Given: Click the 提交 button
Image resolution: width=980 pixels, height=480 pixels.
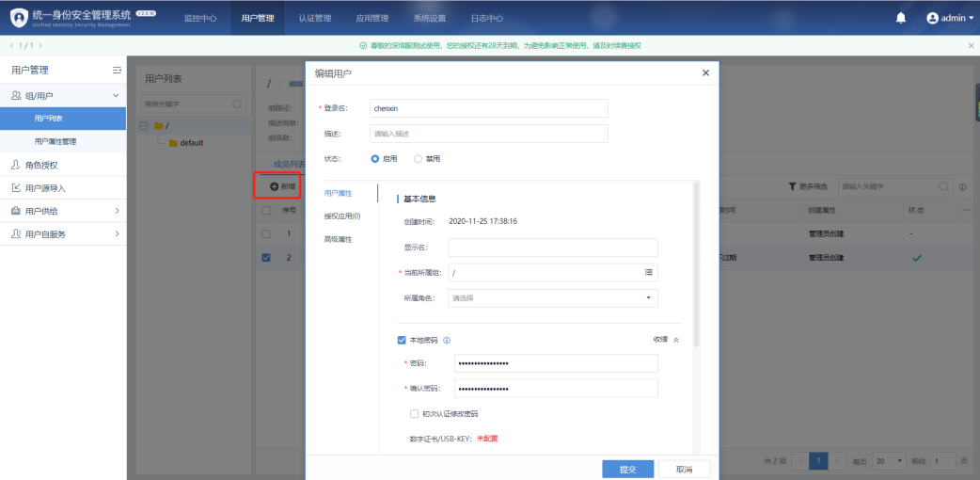Looking at the screenshot, I should [627, 469].
